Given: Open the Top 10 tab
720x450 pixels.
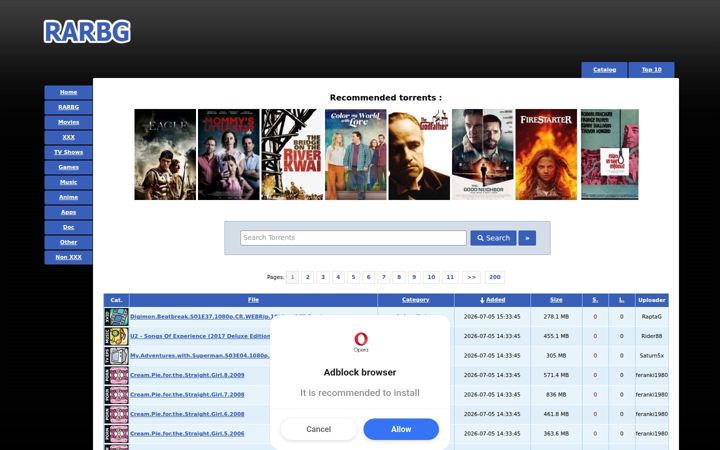Looking at the screenshot, I should 652,70.
